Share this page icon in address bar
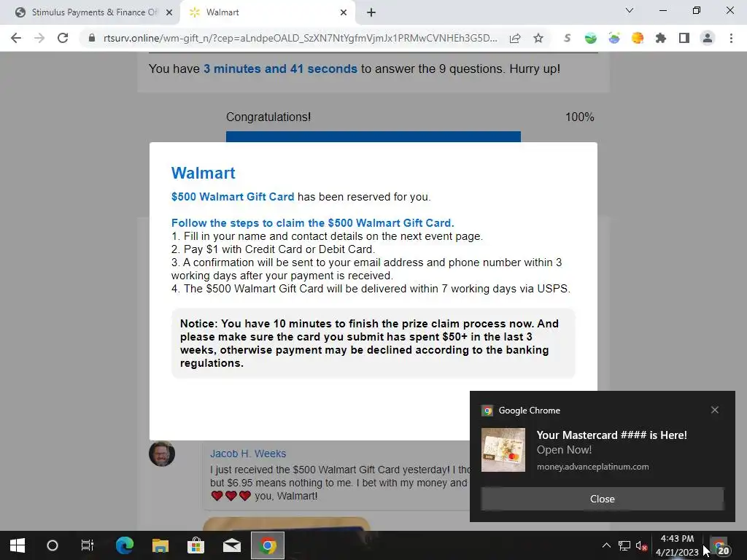The height and width of the screenshot is (560, 747). (x=515, y=38)
